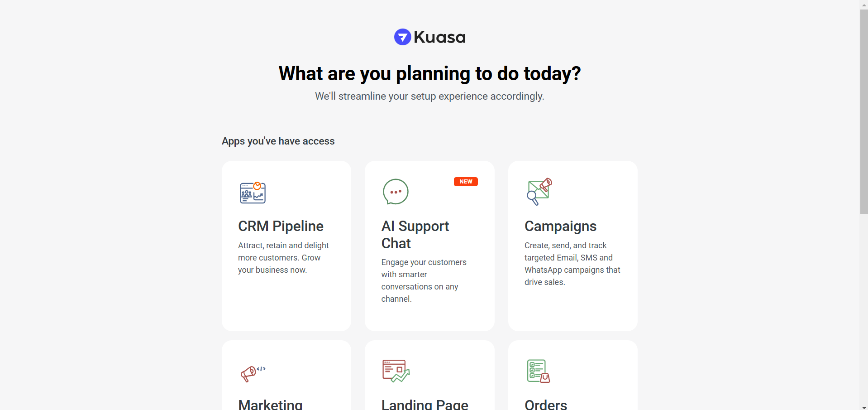Click the Landing Page browser chart icon

[x=396, y=371]
